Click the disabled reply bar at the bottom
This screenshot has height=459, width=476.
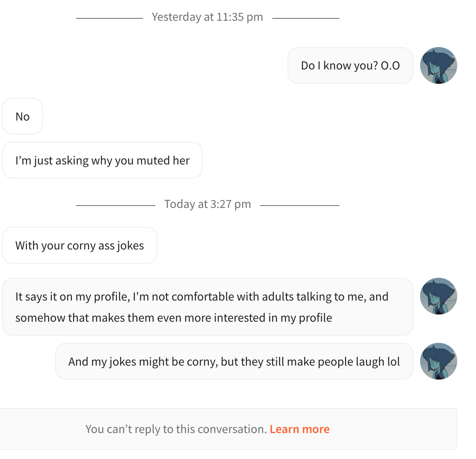tap(228, 429)
